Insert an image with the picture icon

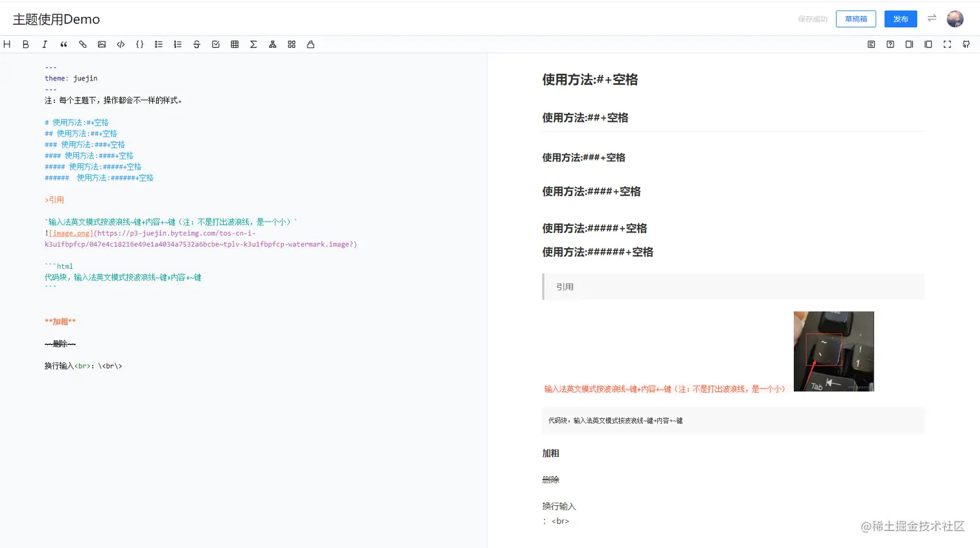pyautogui.click(x=102, y=45)
